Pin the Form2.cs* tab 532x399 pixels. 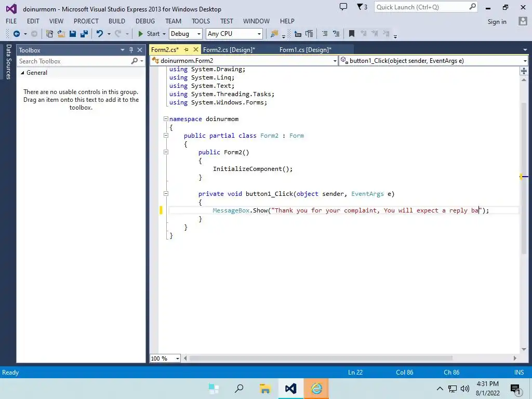(186, 49)
